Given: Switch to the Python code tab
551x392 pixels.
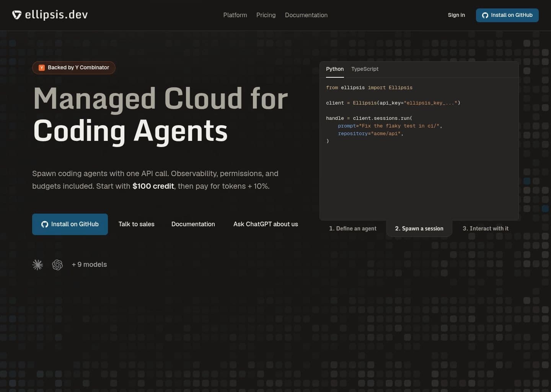Looking at the screenshot, I should [335, 69].
